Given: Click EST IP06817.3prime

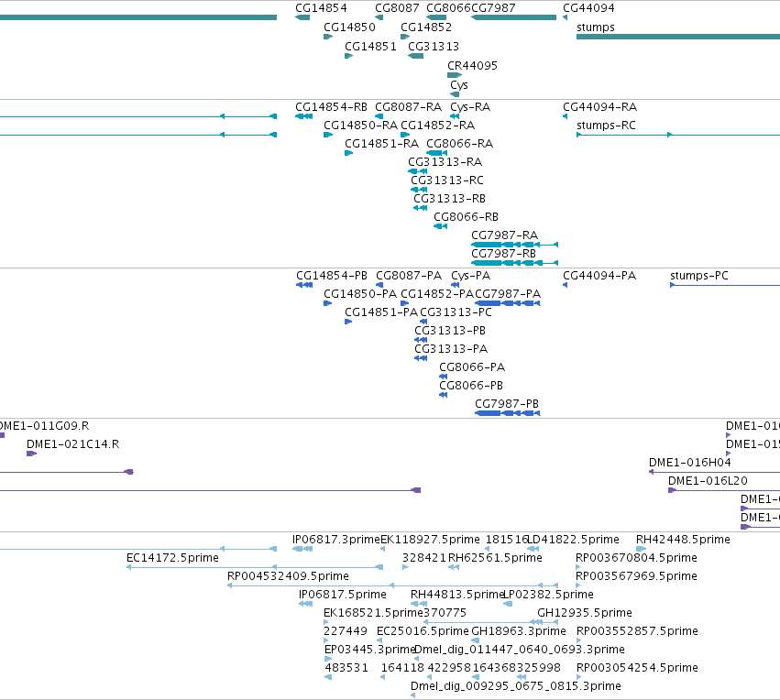Looking at the screenshot, I should 335,540.
